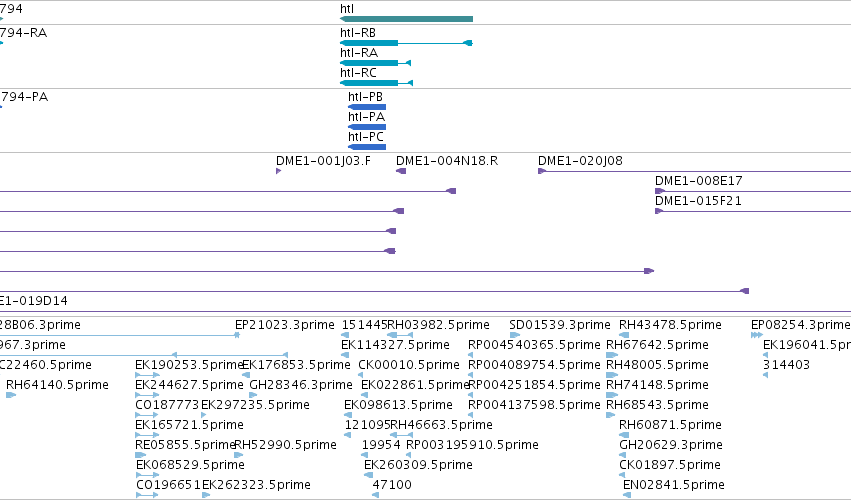851x500 pixels.
Task: Open the htl-RC transcript label
Action: (358, 73)
